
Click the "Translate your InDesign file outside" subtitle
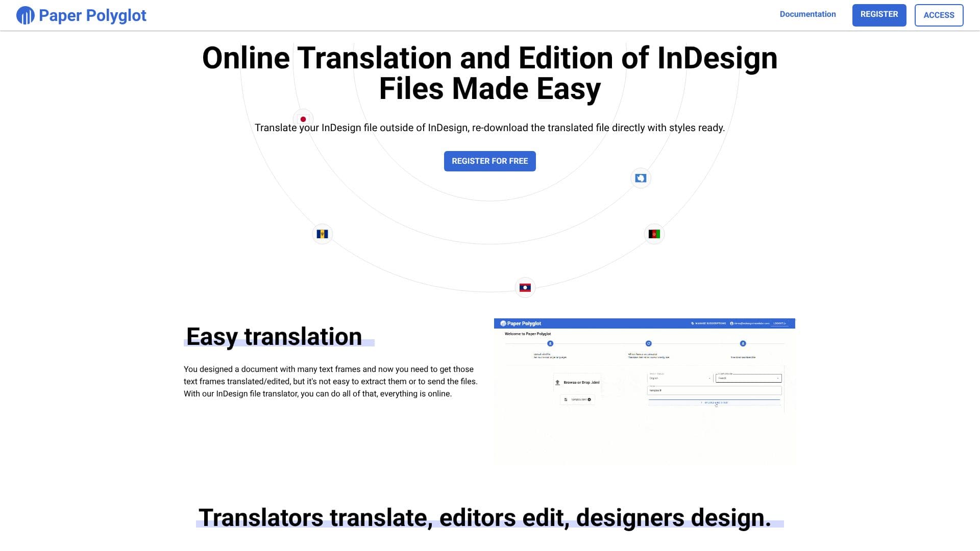coord(489,128)
